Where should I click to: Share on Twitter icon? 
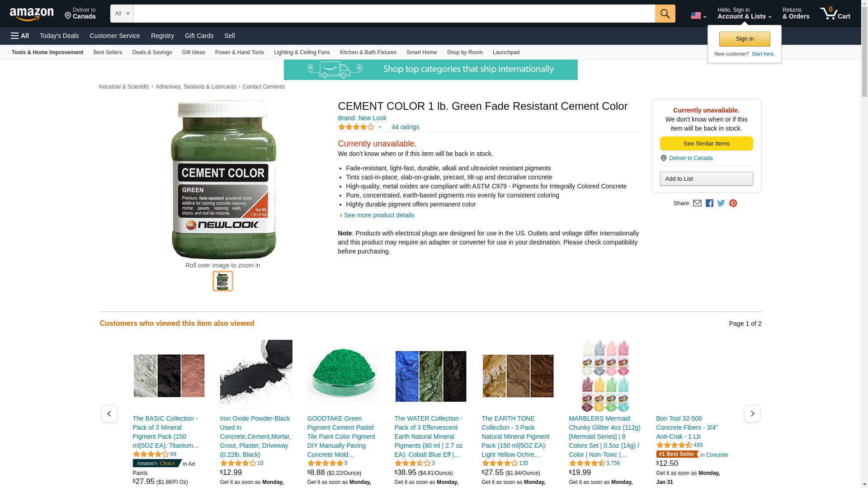721,203
